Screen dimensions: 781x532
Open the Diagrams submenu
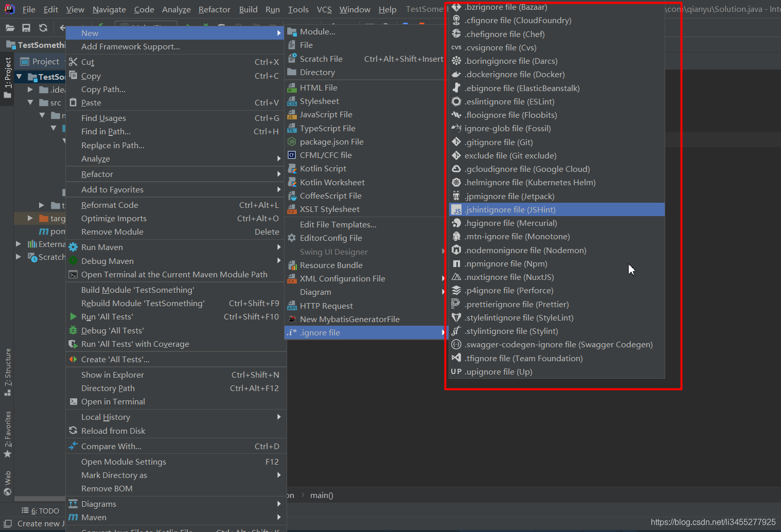click(176, 504)
